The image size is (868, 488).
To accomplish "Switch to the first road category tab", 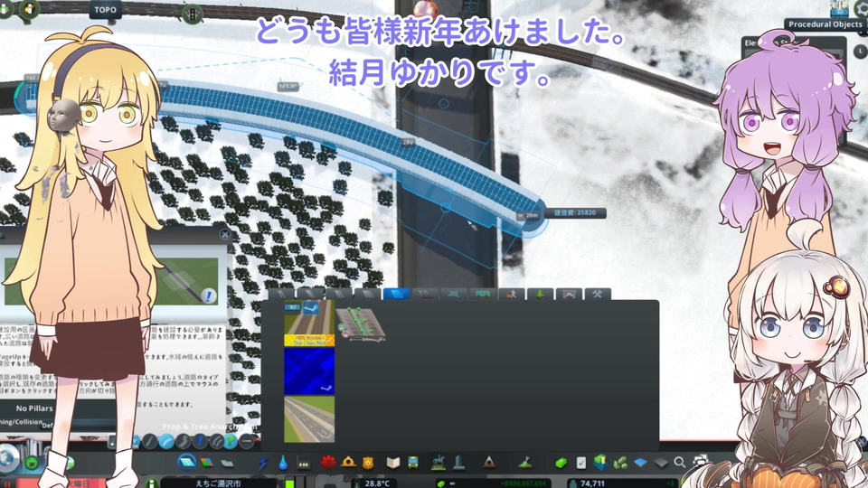I will click(x=281, y=294).
